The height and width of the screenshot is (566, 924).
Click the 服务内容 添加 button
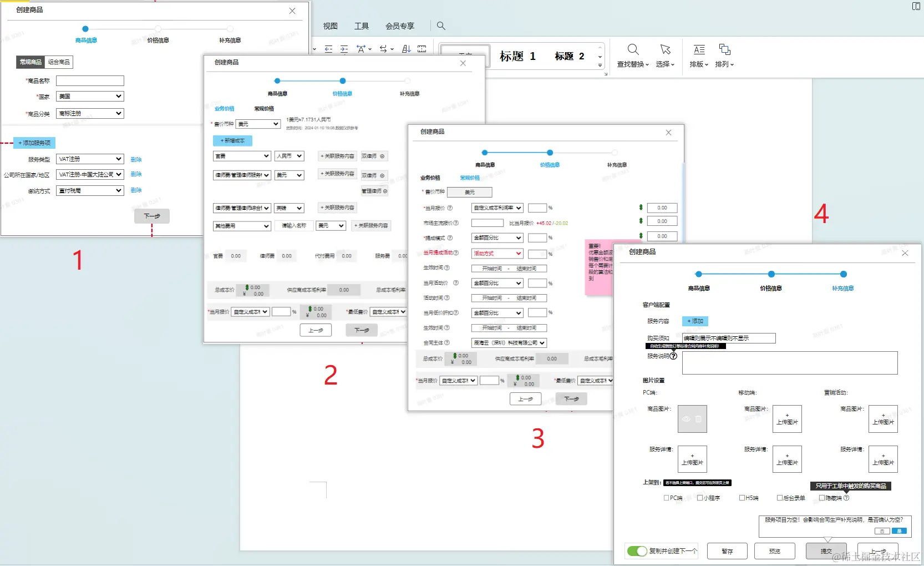695,321
